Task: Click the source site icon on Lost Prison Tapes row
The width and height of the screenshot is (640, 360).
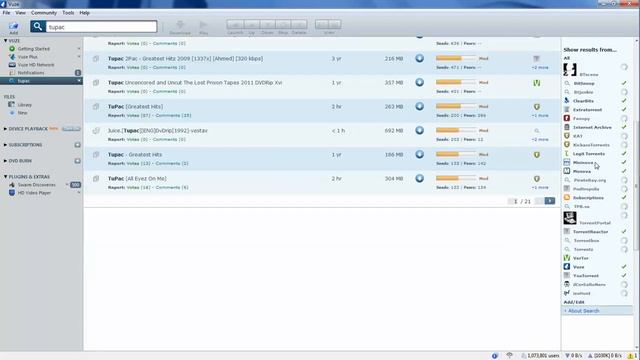Action: pos(537,83)
